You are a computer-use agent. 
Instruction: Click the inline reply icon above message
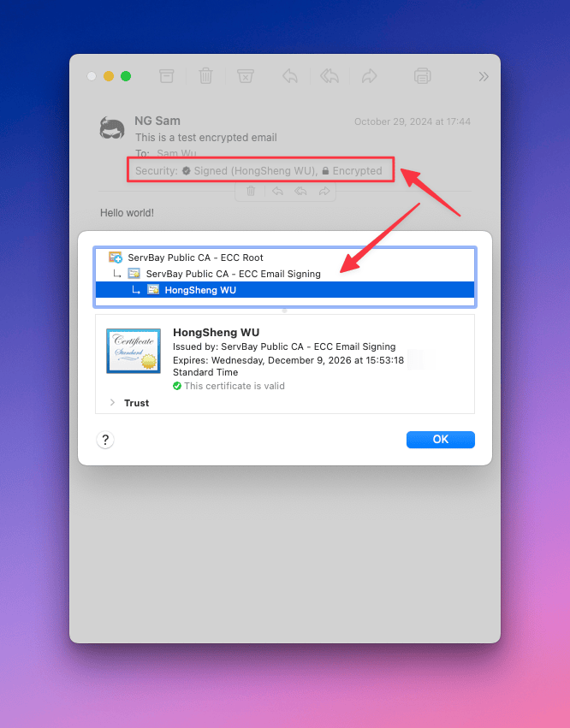[277, 191]
